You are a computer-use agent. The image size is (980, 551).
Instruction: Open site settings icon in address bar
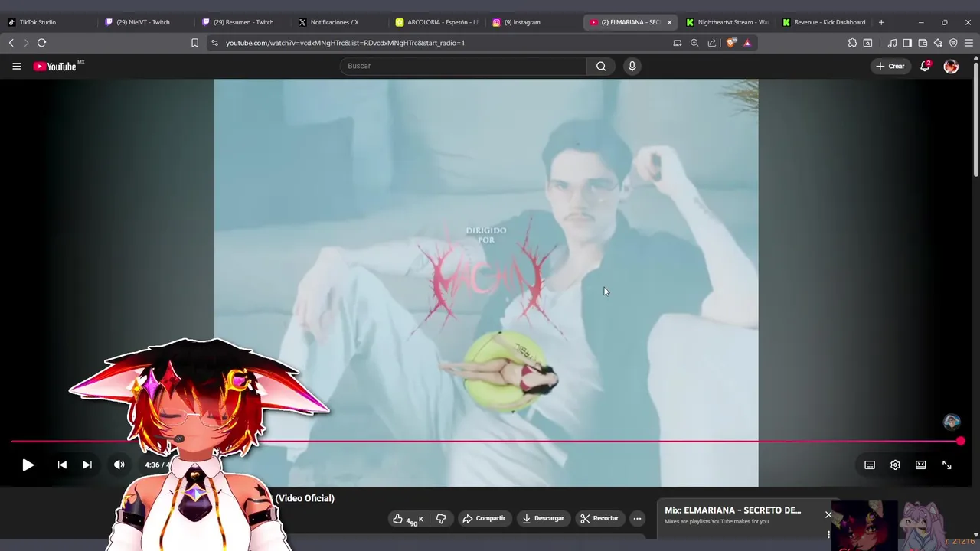pyautogui.click(x=214, y=43)
